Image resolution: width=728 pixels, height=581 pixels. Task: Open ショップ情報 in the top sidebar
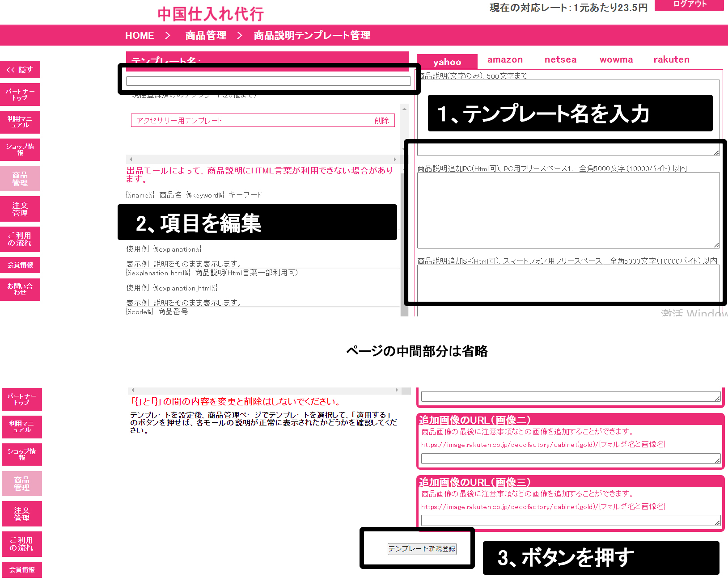pyautogui.click(x=20, y=150)
